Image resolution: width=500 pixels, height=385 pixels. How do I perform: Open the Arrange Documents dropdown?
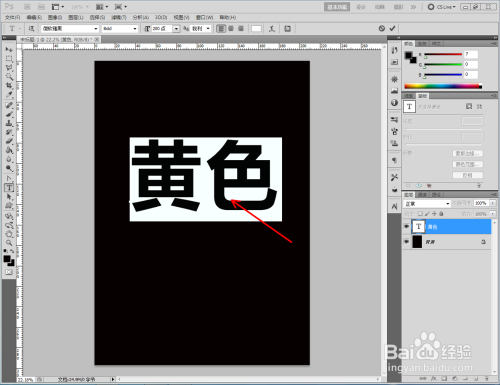[x=102, y=7]
